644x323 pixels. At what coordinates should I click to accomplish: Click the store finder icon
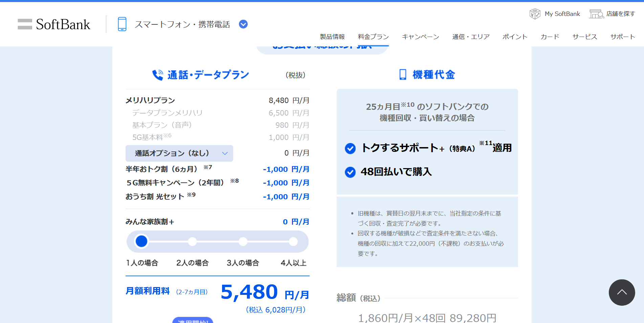596,14
